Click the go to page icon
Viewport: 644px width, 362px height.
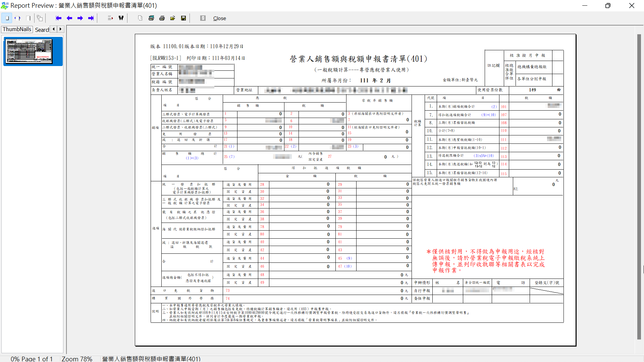(x=110, y=18)
